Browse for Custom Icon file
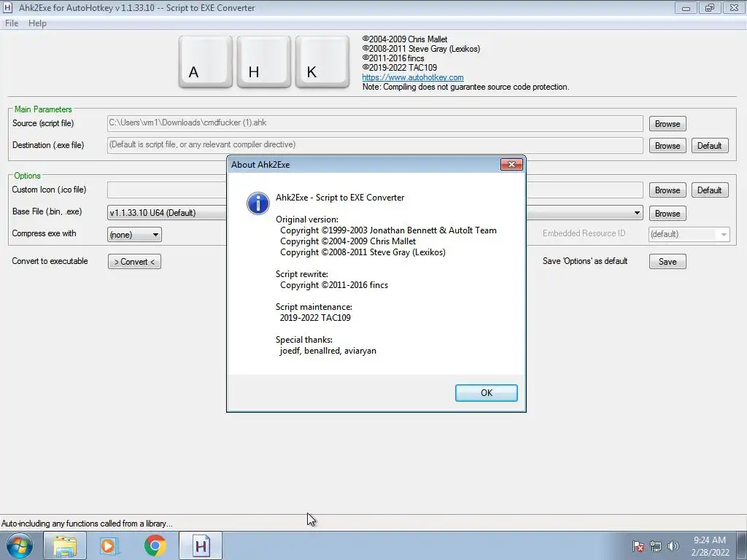This screenshot has height=560, width=747. pos(667,190)
